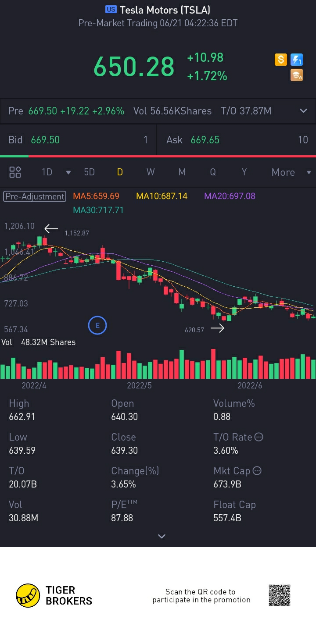The width and height of the screenshot is (316, 644).
Task: Select the D daily chart tab
Action: click(x=119, y=172)
